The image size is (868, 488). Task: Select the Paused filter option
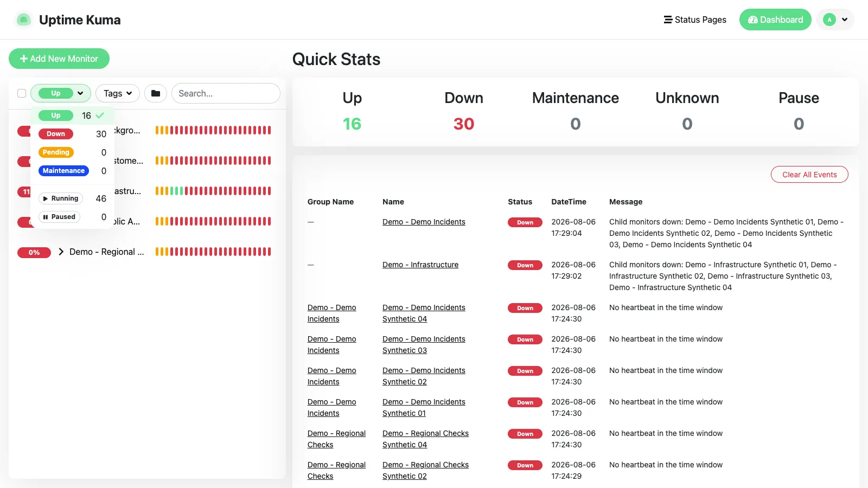pos(72,217)
